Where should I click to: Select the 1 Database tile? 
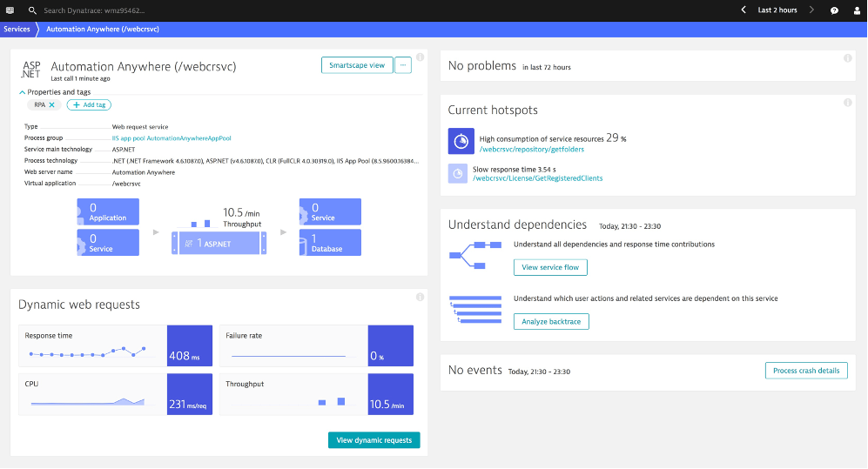331,243
